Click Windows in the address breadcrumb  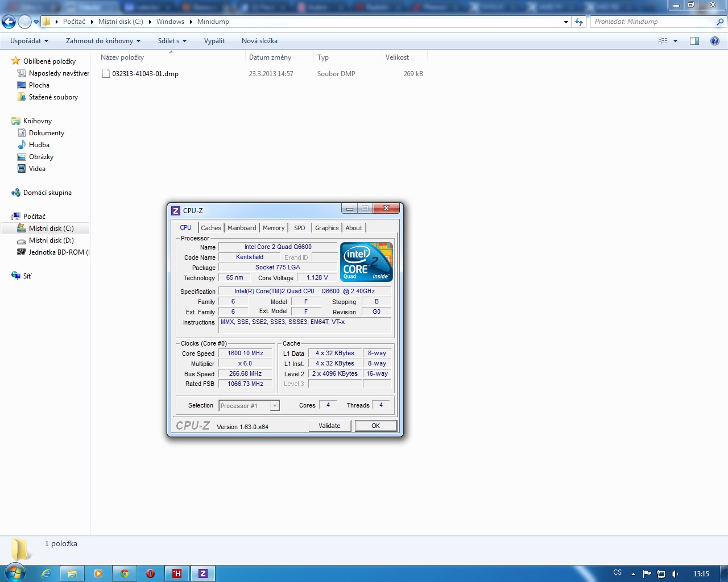(170, 22)
